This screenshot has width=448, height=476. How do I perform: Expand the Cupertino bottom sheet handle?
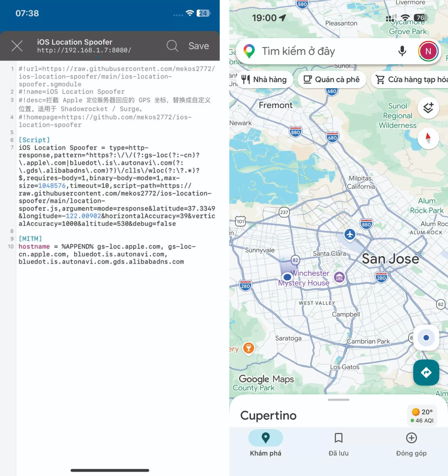pyautogui.click(x=338, y=400)
